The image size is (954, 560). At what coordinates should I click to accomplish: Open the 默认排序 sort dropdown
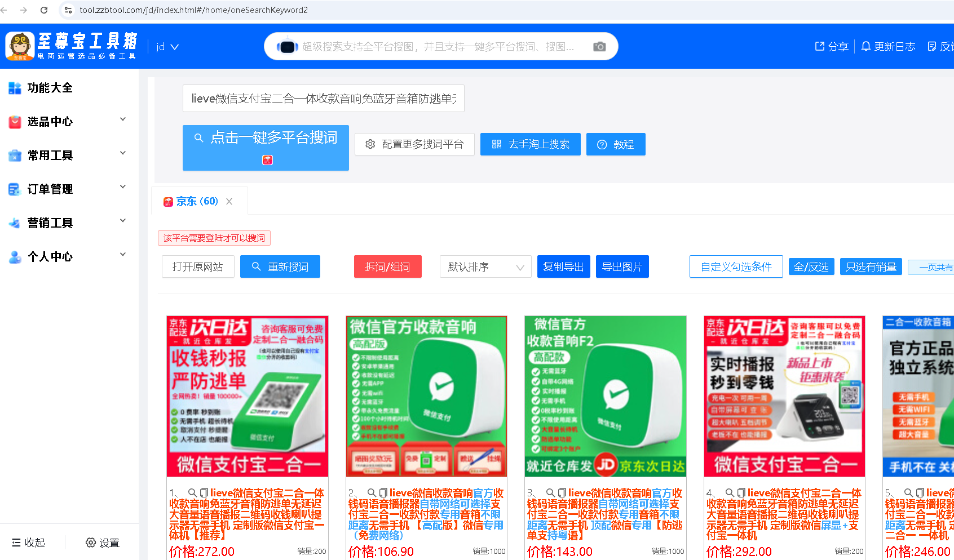[485, 266]
